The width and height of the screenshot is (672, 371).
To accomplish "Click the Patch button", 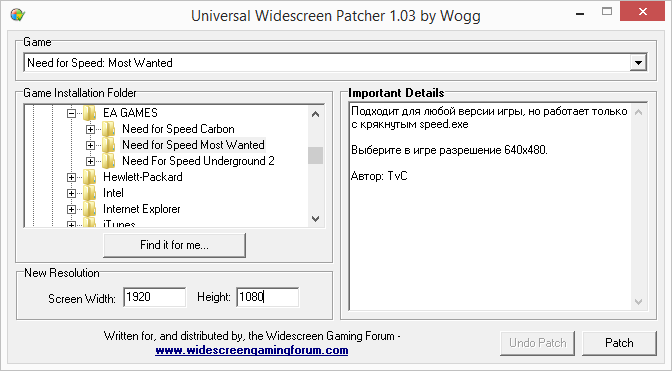I will click(619, 343).
